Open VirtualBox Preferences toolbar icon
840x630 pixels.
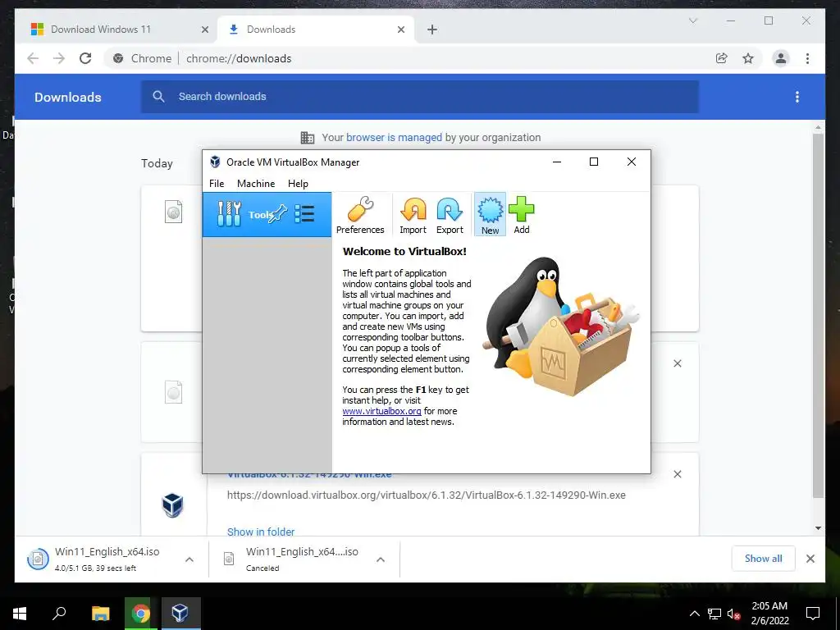coord(360,215)
